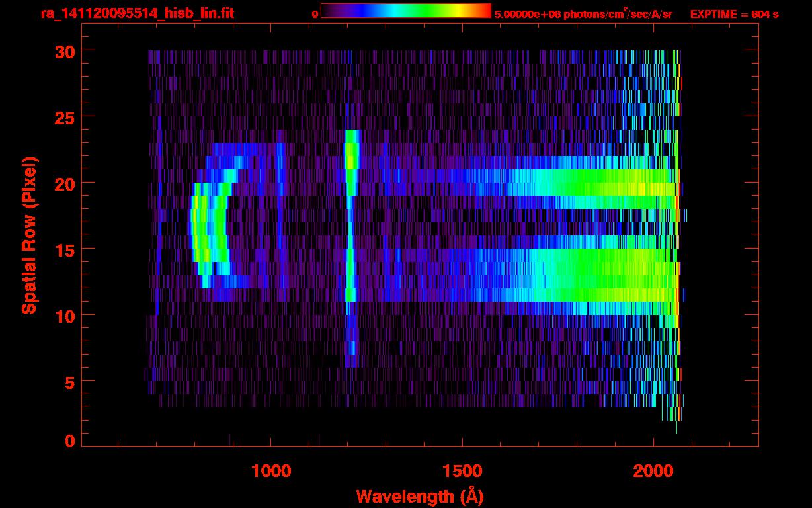Click the spatial row 25 tick label
This screenshot has height=508, width=812.
[x=64, y=117]
